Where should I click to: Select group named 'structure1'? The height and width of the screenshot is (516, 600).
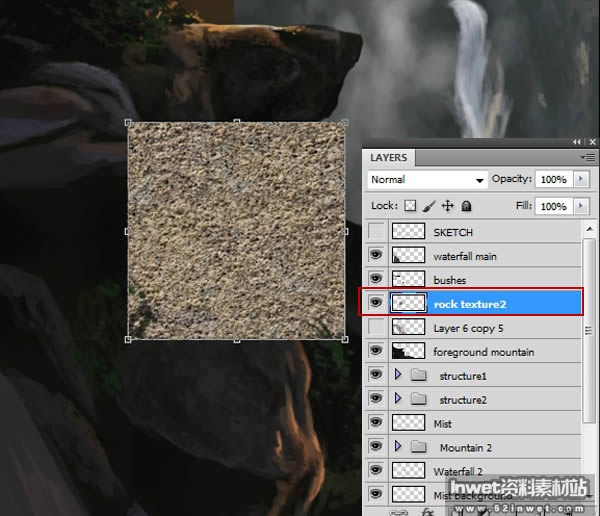463,376
